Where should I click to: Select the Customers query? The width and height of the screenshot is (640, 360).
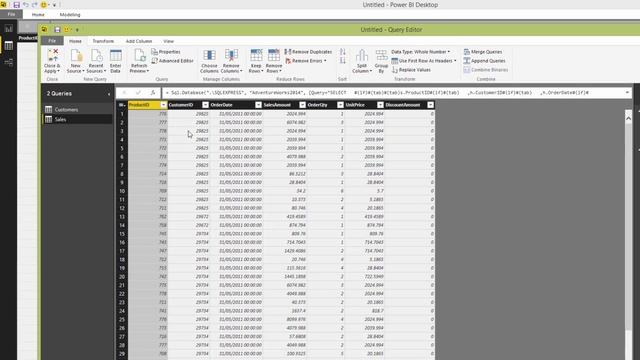pyautogui.click(x=77, y=109)
